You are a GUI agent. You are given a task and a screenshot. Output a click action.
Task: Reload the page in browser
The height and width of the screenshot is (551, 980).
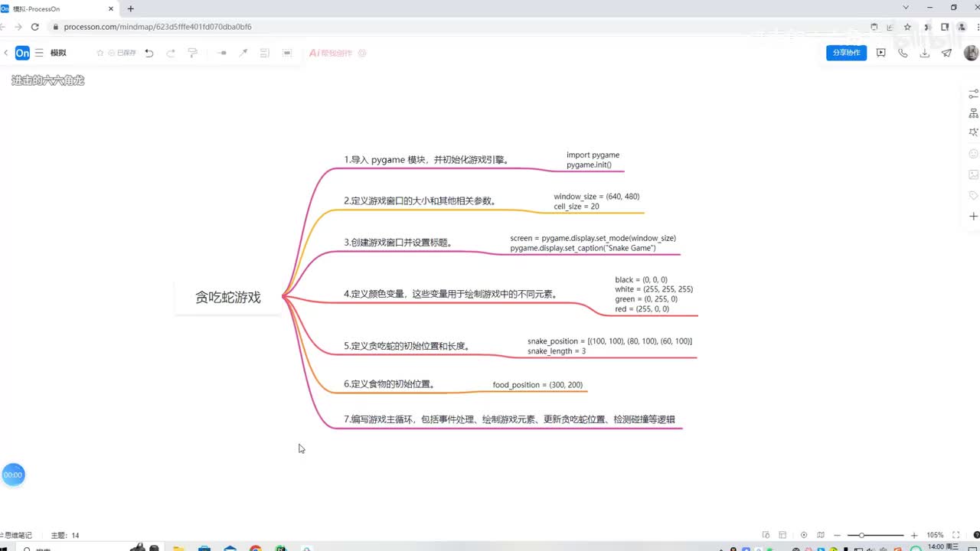34,27
